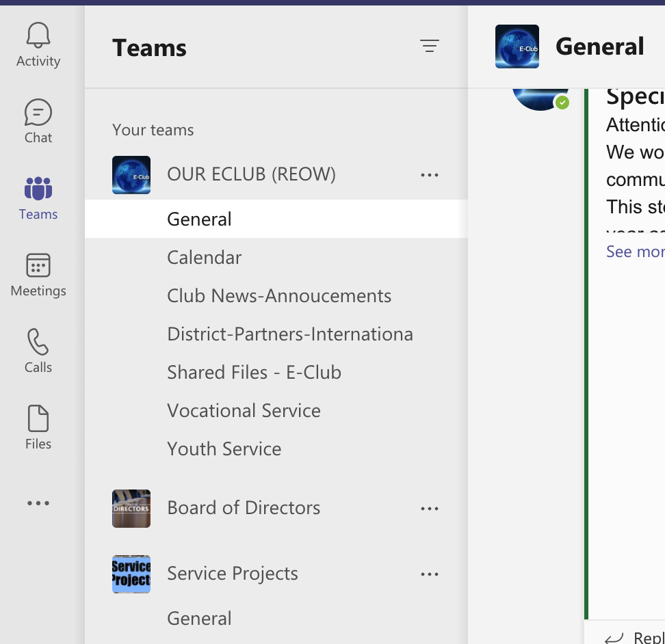Open the Shared Files - E-Club channel

(254, 373)
